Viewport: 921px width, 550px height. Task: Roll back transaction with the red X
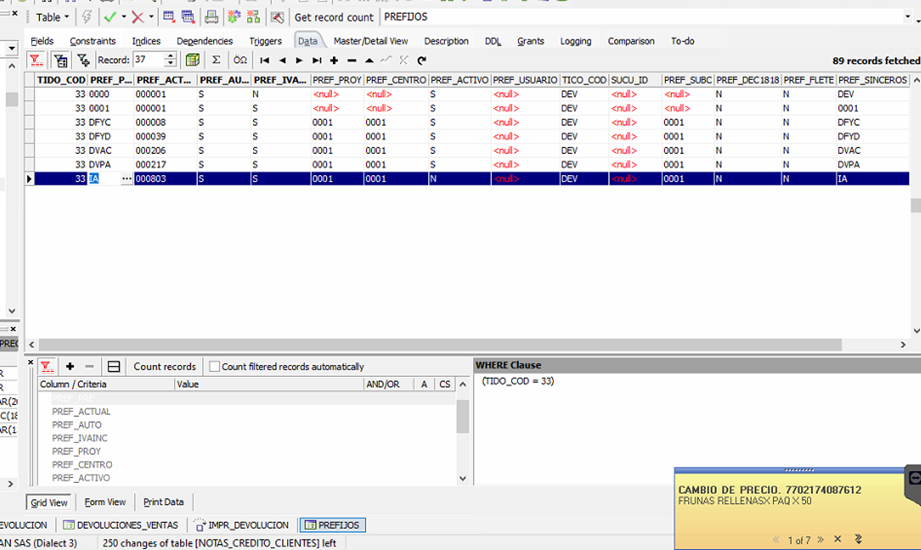[137, 17]
